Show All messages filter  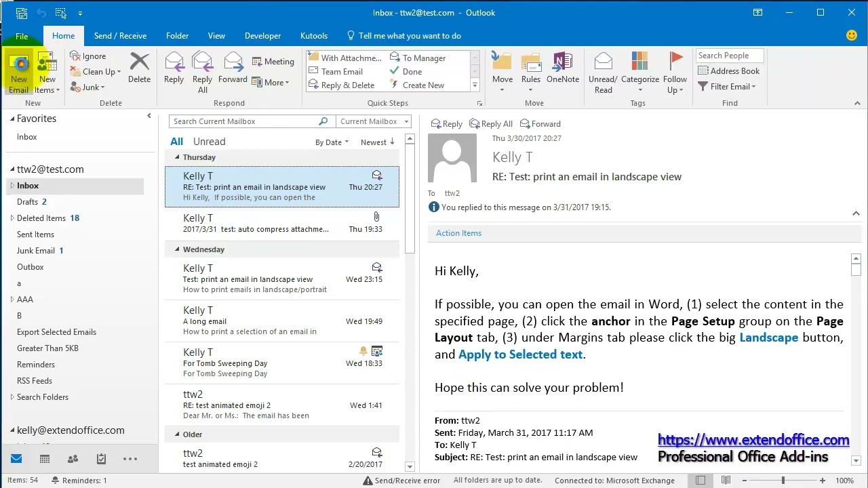pyautogui.click(x=176, y=141)
